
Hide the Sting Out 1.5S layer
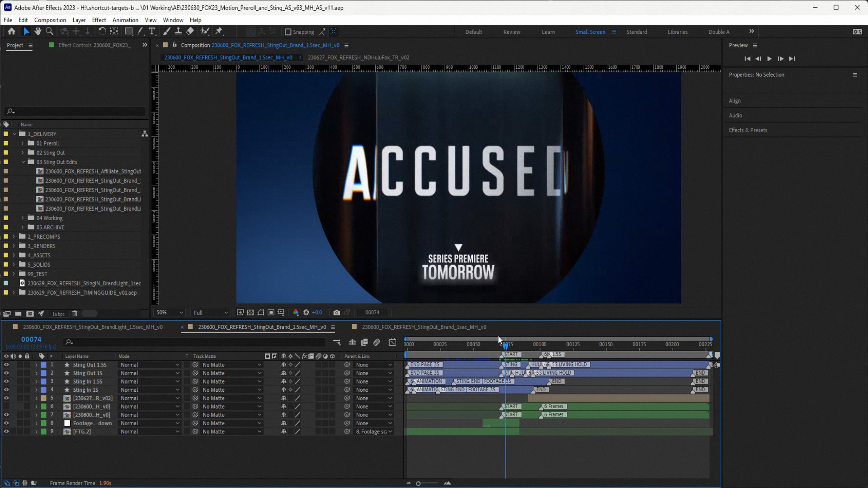point(6,365)
